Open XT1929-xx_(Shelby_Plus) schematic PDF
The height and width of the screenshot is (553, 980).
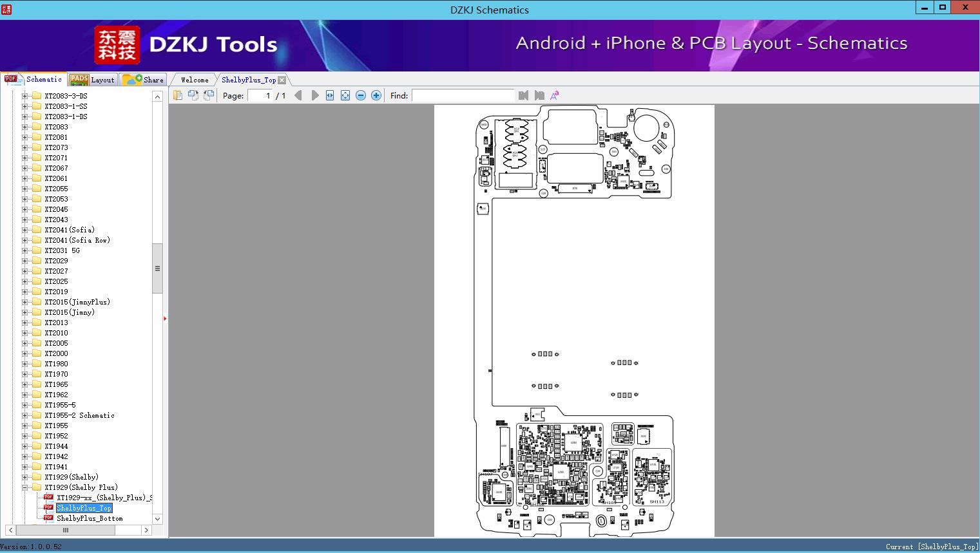pos(104,498)
